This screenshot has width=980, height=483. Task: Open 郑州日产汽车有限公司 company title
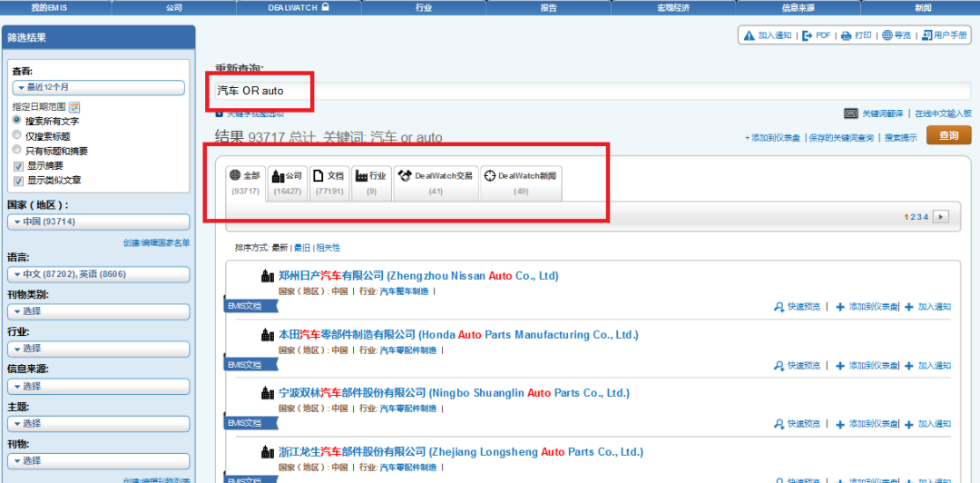click(x=418, y=276)
